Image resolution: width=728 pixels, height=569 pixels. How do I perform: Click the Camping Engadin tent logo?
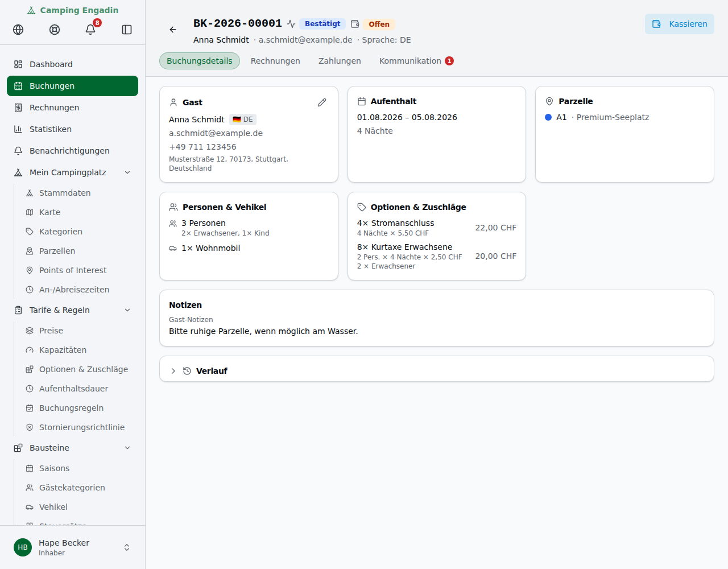(31, 10)
